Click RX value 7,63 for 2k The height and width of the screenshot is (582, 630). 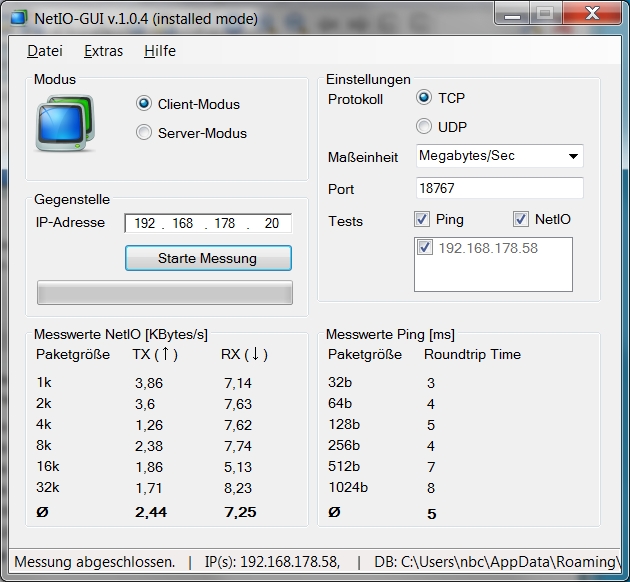click(x=238, y=404)
